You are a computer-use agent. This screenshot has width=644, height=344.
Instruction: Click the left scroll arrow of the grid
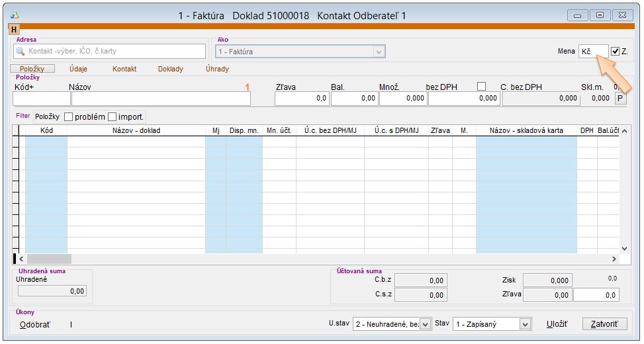point(21,259)
